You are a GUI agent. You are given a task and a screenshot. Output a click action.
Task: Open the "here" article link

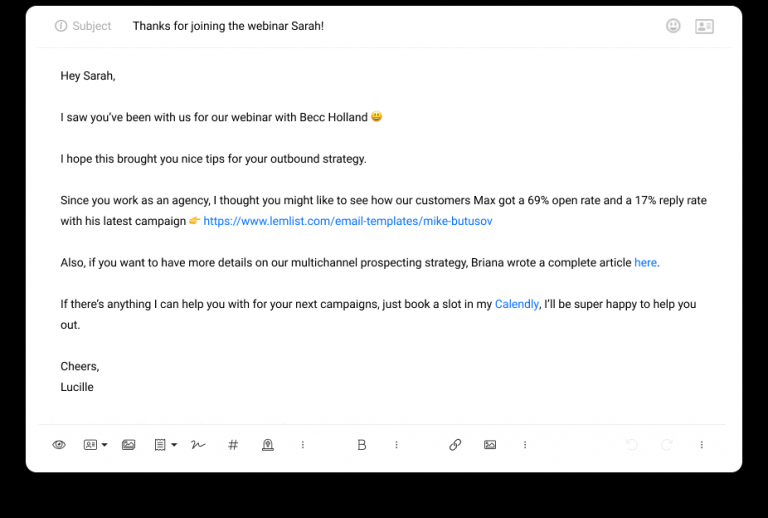645,263
